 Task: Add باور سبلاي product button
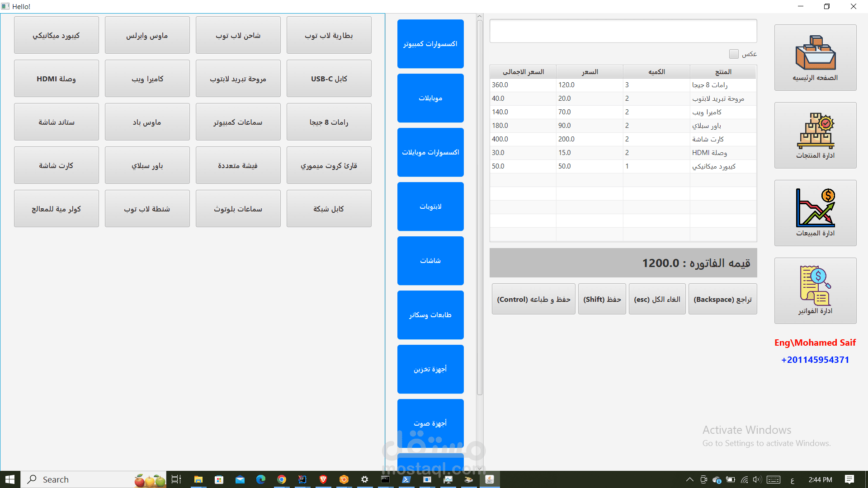147,165
